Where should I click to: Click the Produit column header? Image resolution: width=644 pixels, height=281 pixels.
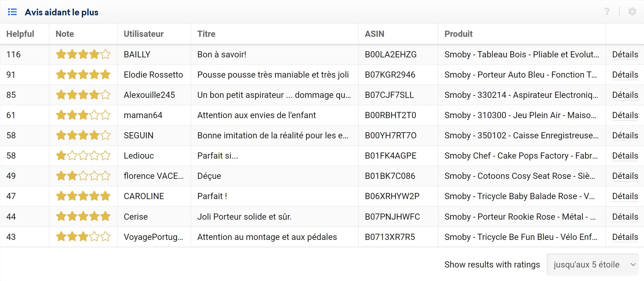pos(458,34)
